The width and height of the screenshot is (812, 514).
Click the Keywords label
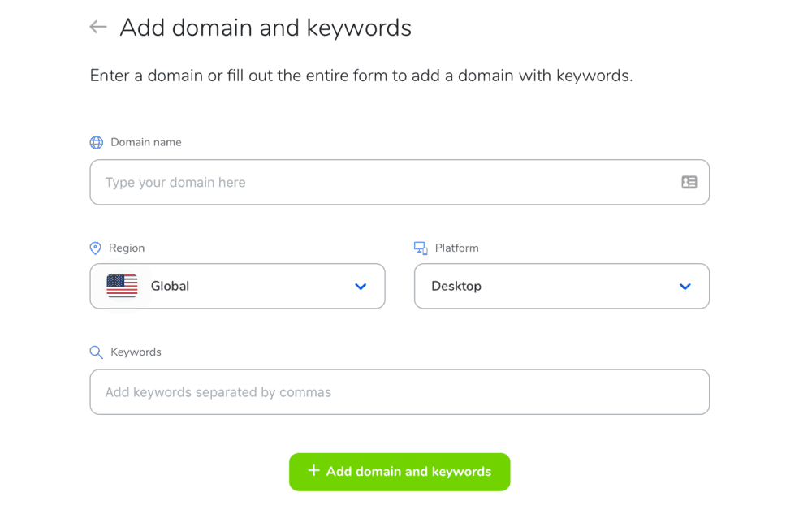(x=138, y=352)
